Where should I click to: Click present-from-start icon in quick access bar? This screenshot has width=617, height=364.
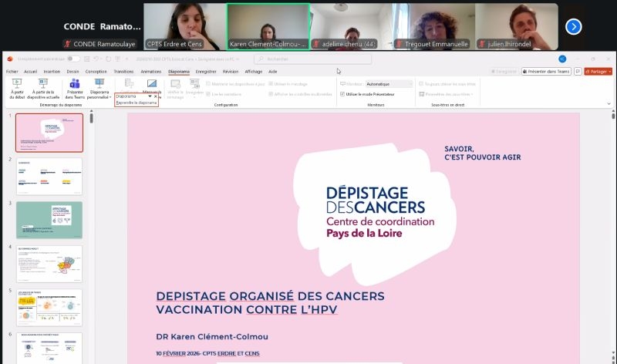coord(117,59)
